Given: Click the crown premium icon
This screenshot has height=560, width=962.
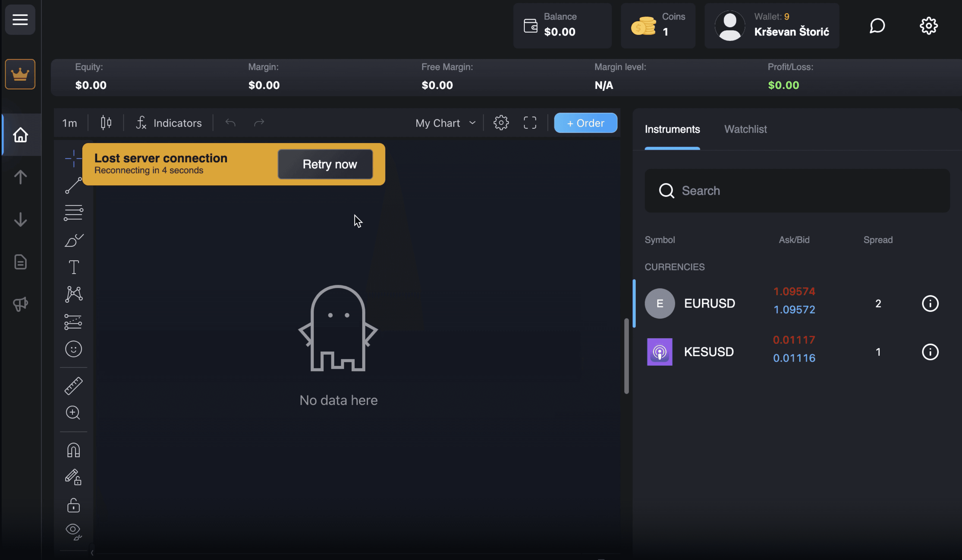Looking at the screenshot, I should coord(20,74).
